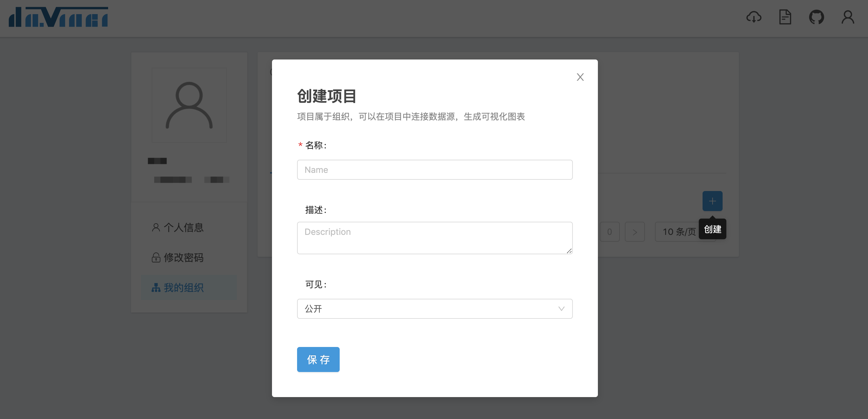Click the Description textarea resize handle
Screen dimensions: 868x419
[x=569, y=251]
